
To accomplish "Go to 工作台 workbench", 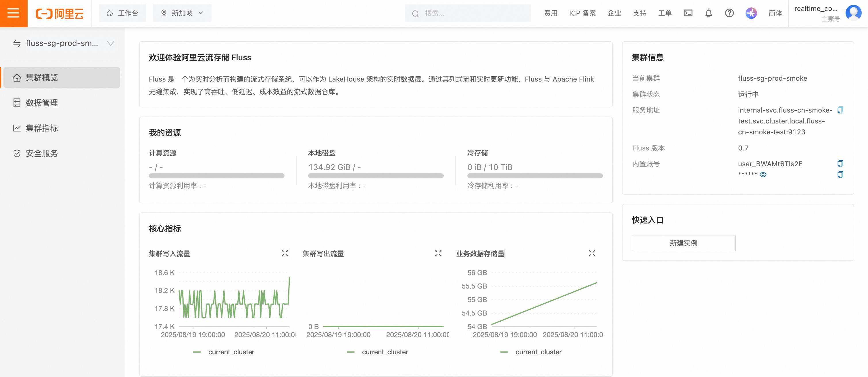I will pos(122,13).
